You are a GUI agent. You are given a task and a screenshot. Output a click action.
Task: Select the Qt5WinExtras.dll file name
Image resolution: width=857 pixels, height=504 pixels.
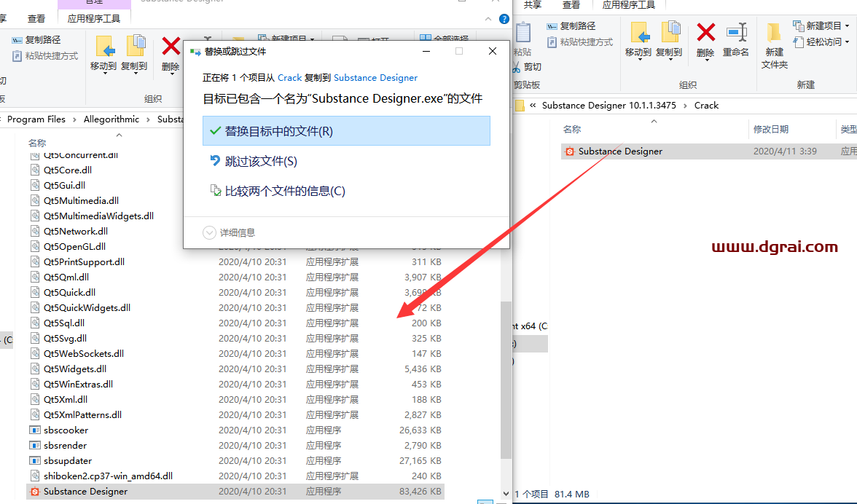point(78,384)
